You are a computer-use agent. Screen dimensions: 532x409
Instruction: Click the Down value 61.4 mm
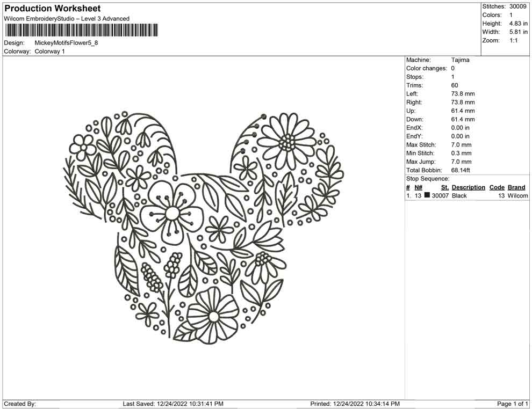(x=463, y=119)
